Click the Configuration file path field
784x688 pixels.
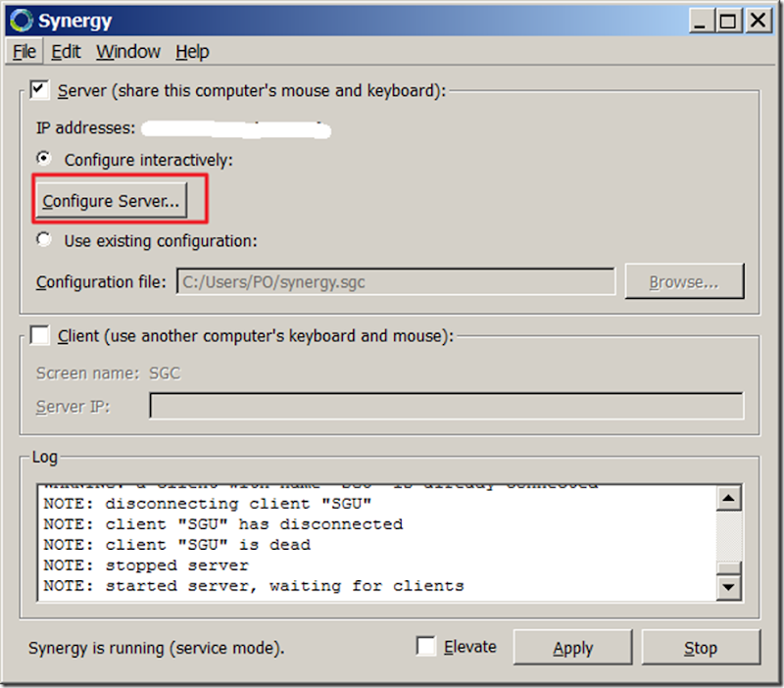tap(396, 282)
